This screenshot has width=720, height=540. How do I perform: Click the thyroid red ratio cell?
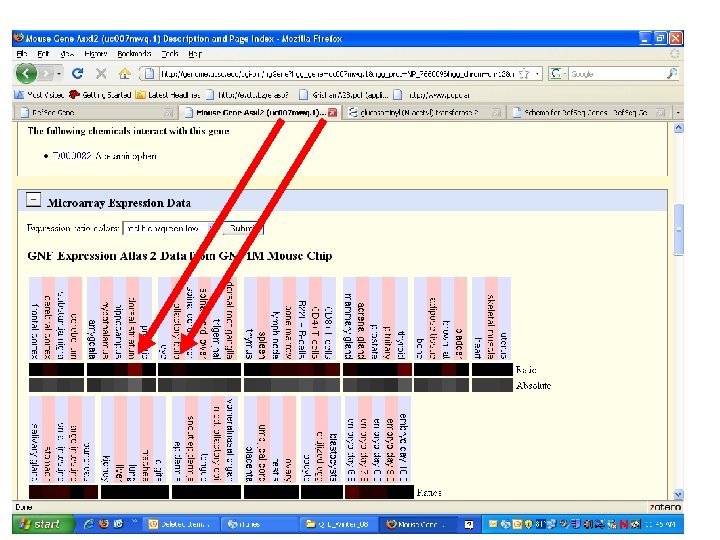[x=405, y=370]
